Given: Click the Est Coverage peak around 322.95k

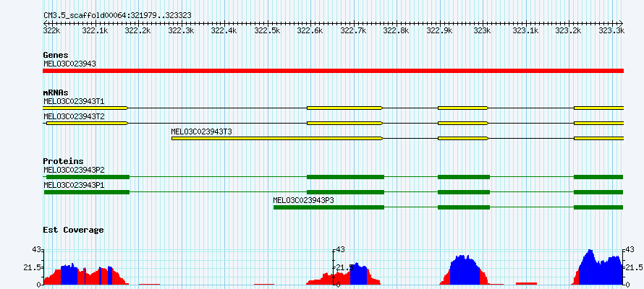Looking at the screenshot, I should click(x=464, y=270).
